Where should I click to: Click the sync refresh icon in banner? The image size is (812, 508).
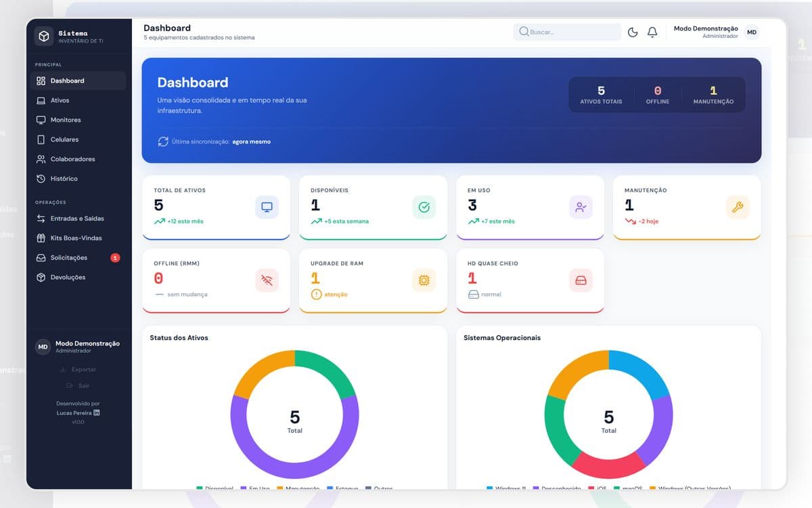[163, 142]
